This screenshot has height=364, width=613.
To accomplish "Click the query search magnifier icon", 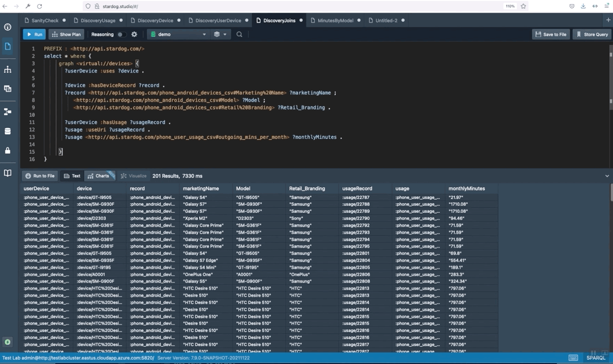I will 239,34.
